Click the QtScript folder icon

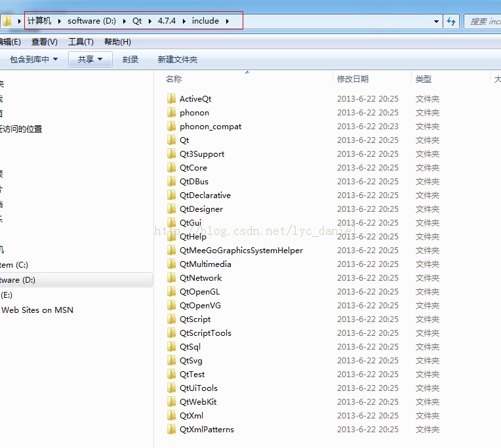(171, 319)
